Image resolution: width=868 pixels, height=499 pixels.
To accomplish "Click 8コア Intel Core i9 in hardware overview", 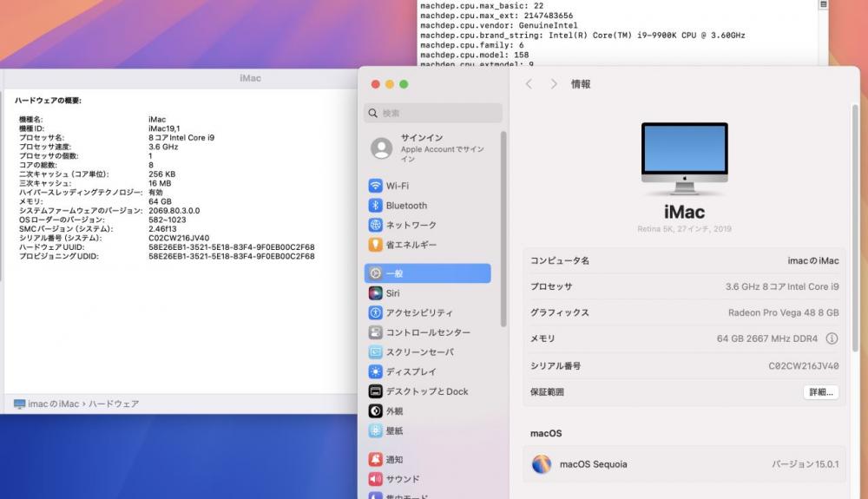I will [x=181, y=138].
